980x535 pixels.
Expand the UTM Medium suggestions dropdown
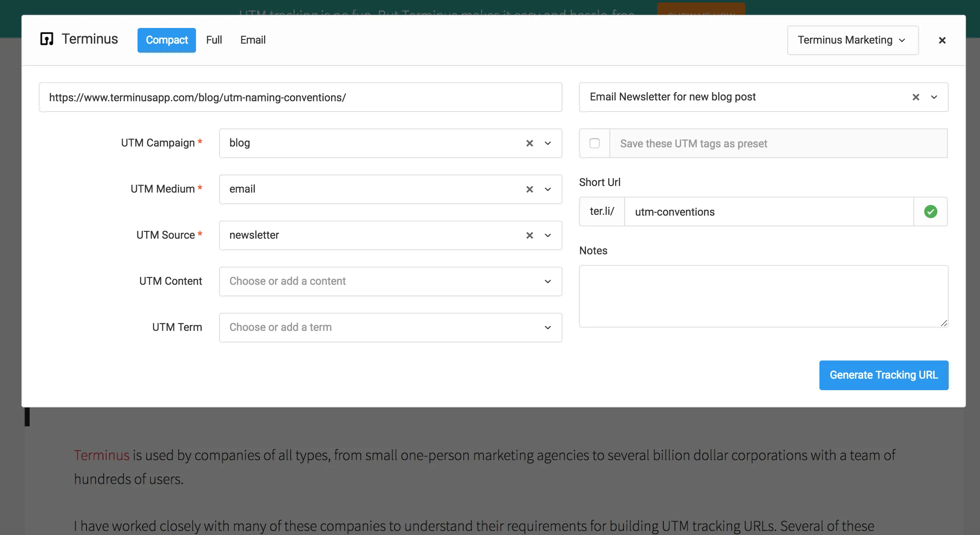(x=548, y=189)
